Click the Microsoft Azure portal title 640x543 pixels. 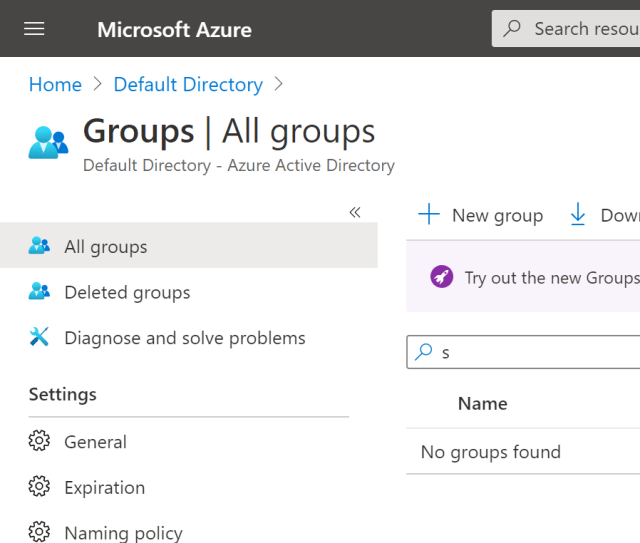coord(174,29)
